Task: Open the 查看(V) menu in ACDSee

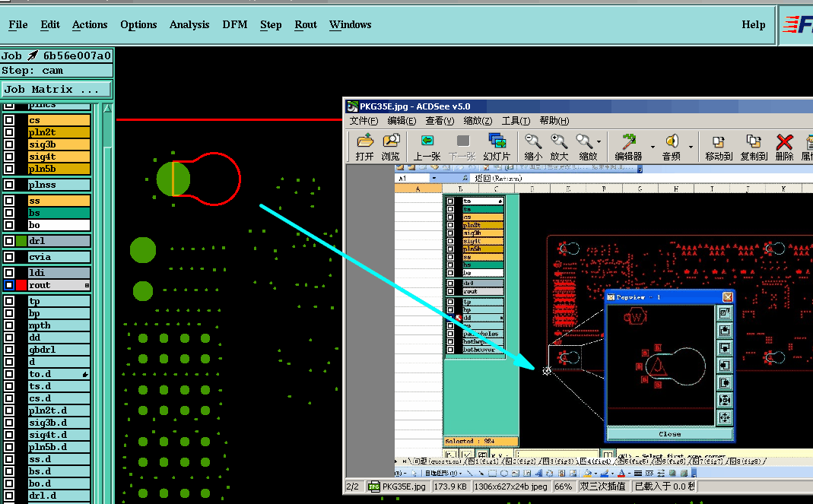Action: [x=440, y=121]
